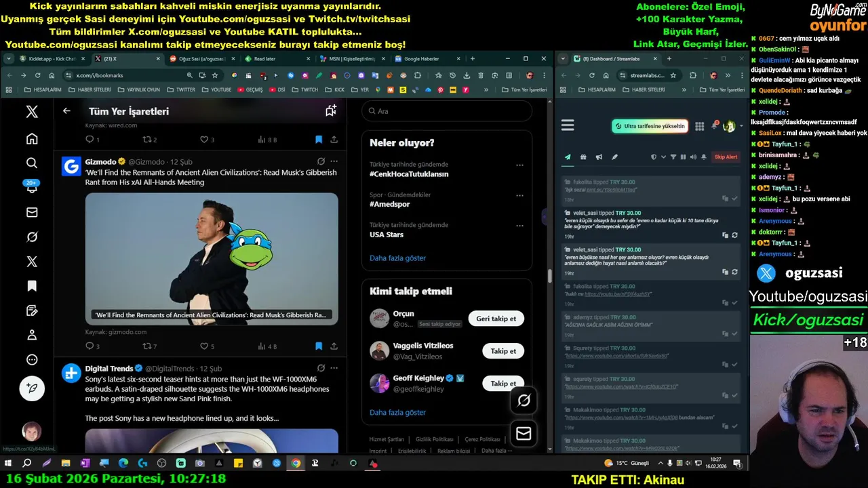Open Streamlabs apps grid icon

coord(699,126)
